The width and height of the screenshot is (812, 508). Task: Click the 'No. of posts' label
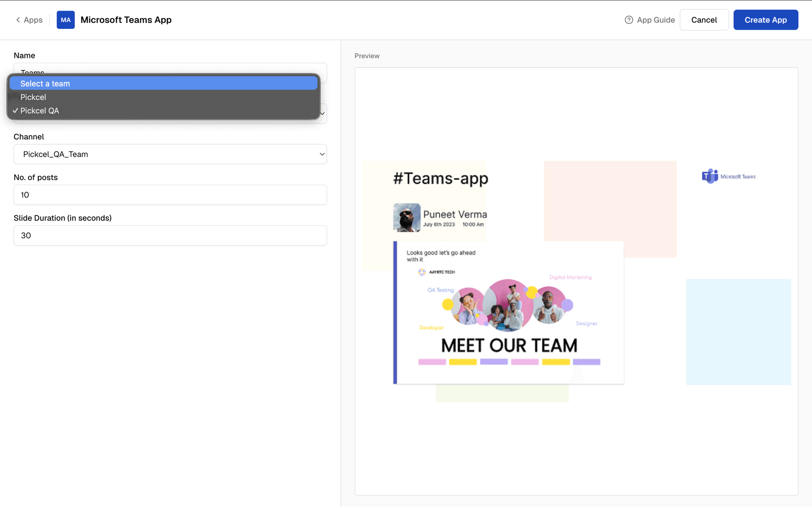tap(36, 177)
